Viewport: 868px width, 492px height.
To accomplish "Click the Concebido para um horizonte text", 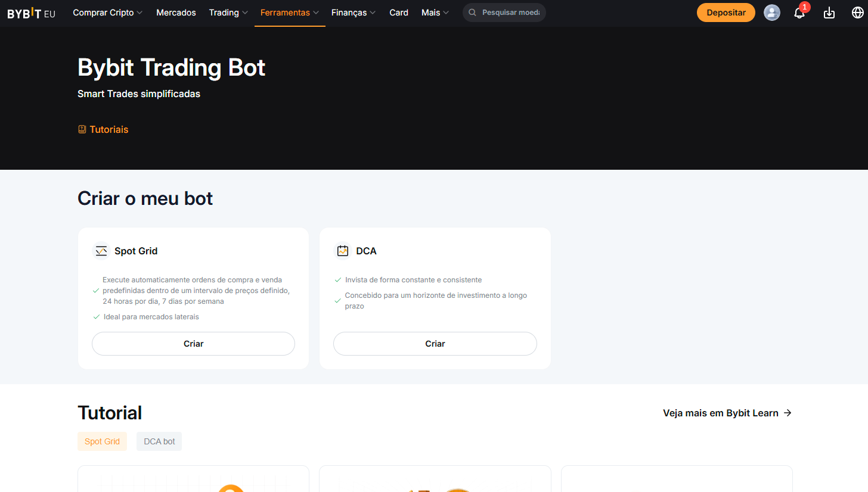I will coord(436,301).
